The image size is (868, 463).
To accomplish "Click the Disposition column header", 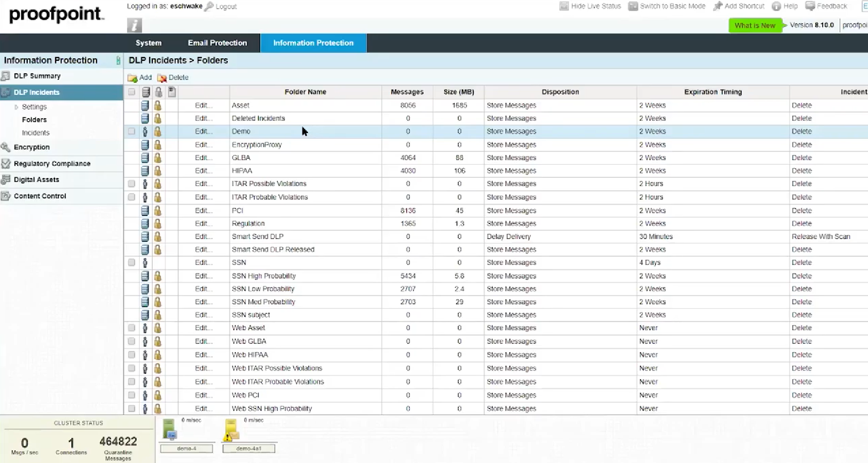I will [x=560, y=92].
